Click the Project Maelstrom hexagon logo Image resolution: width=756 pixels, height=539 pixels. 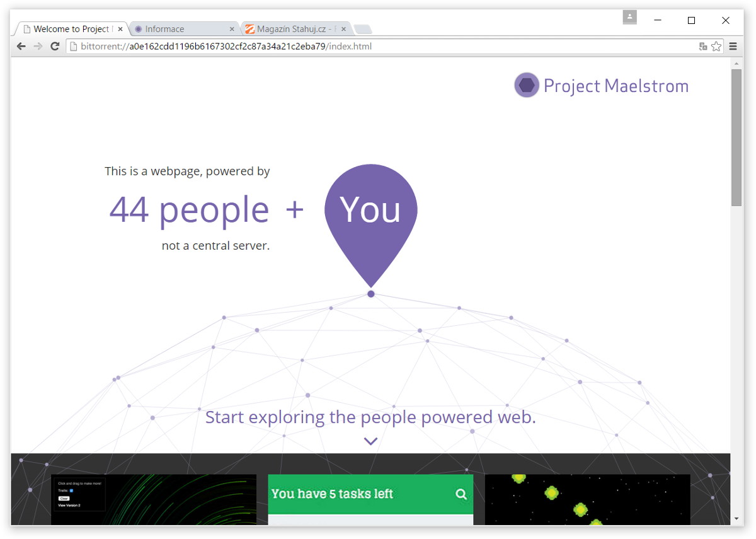tap(527, 85)
